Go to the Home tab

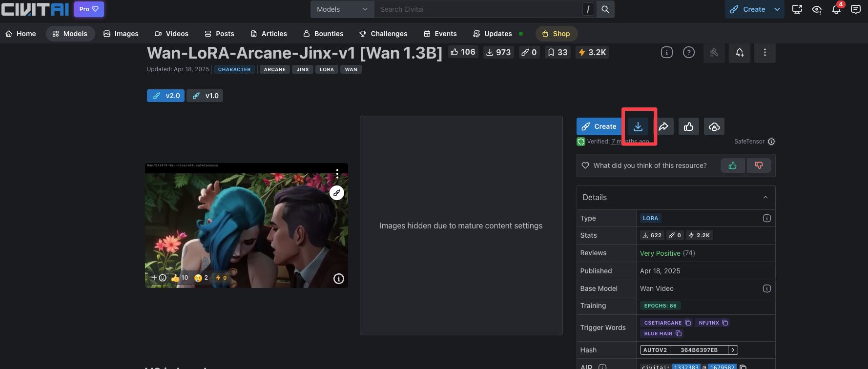click(21, 34)
